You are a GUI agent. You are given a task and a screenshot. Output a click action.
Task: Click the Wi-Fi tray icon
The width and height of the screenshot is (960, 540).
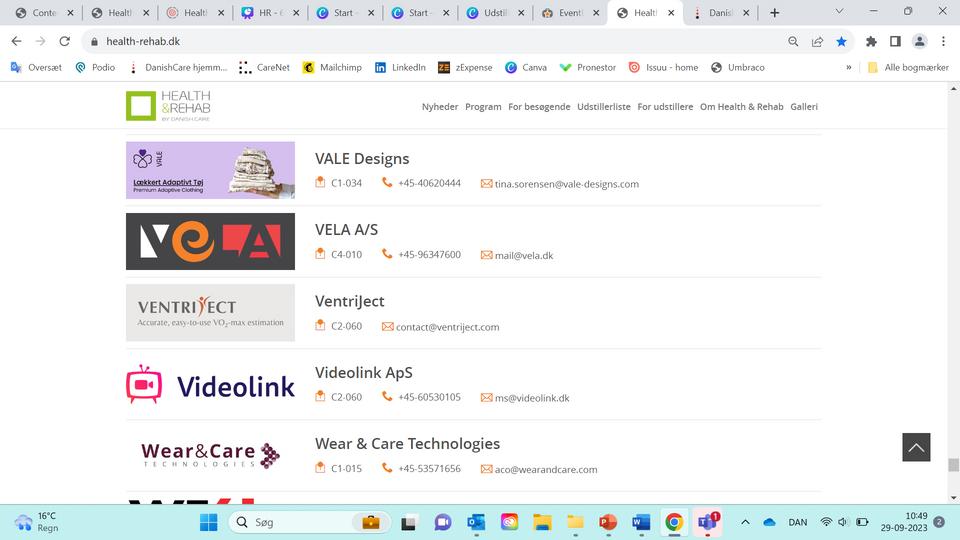click(826, 522)
